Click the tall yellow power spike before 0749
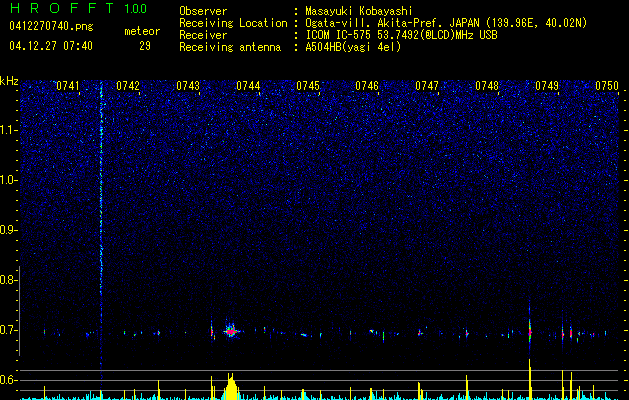The height and width of the screenshot is (400, 629). click(x=530, y=379)
